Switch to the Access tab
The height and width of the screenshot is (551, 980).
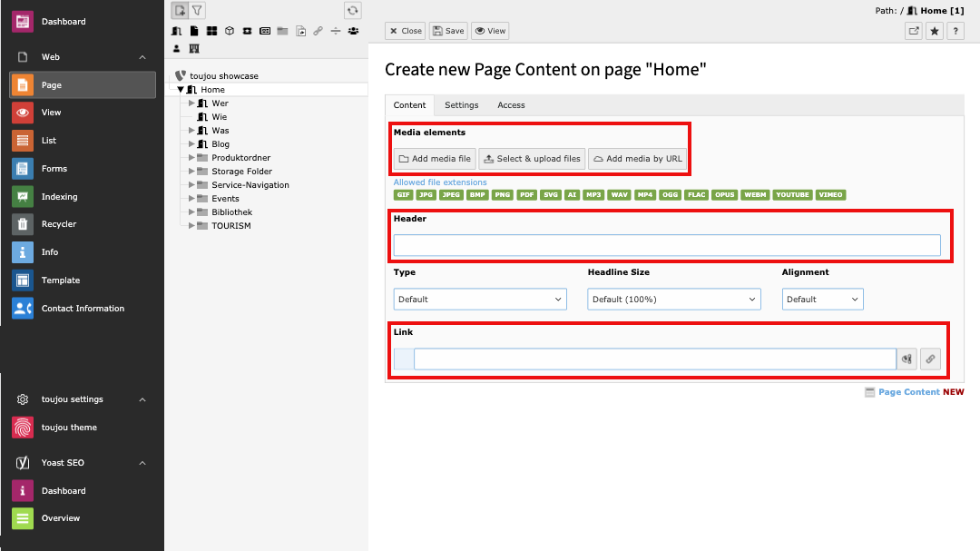point(511,105)
